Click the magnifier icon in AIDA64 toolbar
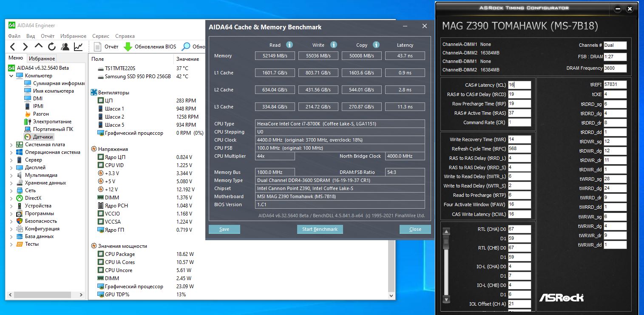Screen dimensions: 644x315 [x=186, y=46]
